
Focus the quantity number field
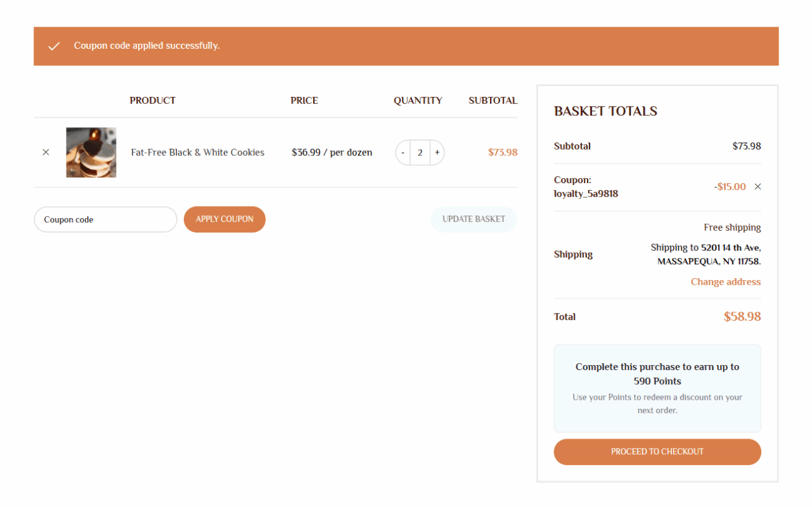[x=420, y=153]
